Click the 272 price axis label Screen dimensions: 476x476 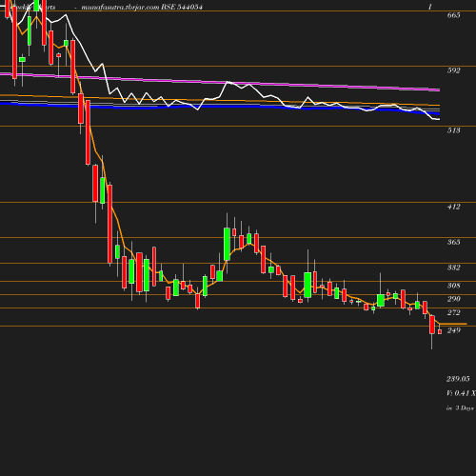click(x=453, y=312)
